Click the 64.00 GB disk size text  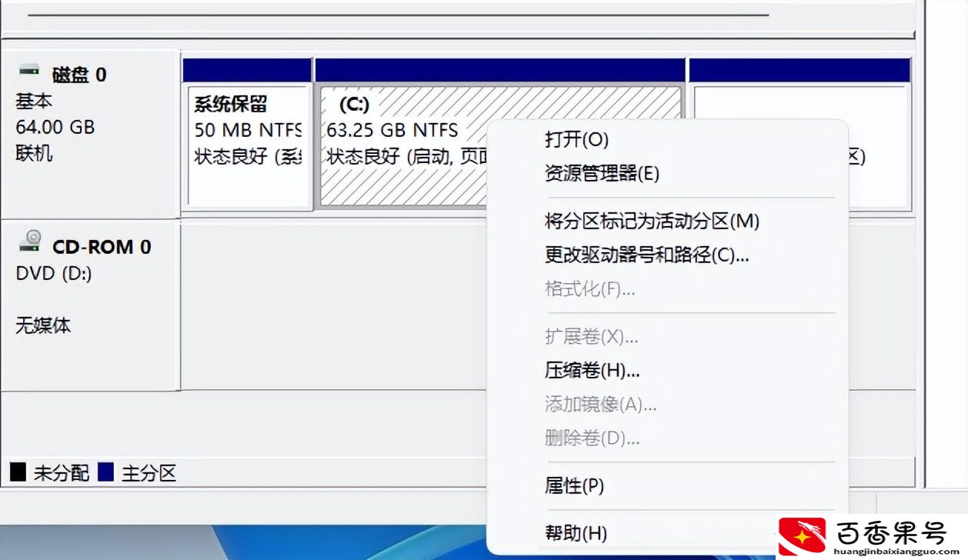tap(55, 127)
